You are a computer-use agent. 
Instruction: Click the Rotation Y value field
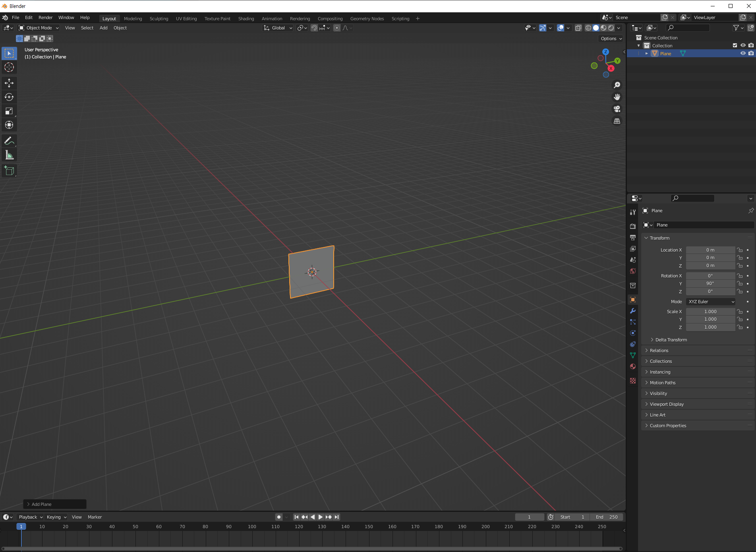tap(710, 283)
